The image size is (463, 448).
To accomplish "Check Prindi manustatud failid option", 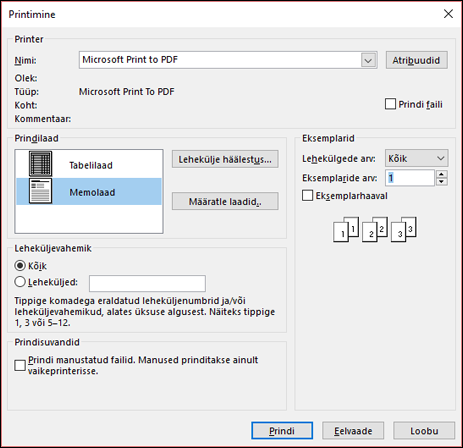I will (x=20, y=365).
